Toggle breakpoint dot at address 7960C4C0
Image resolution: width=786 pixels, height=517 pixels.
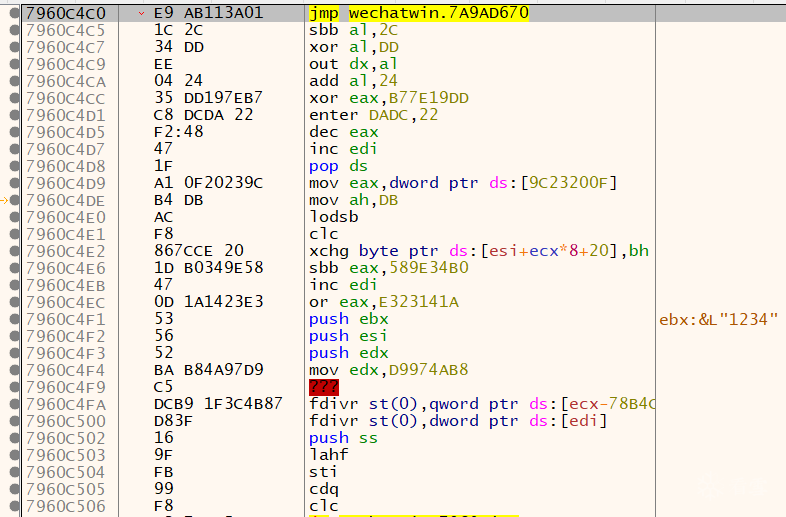pos(15,13)
